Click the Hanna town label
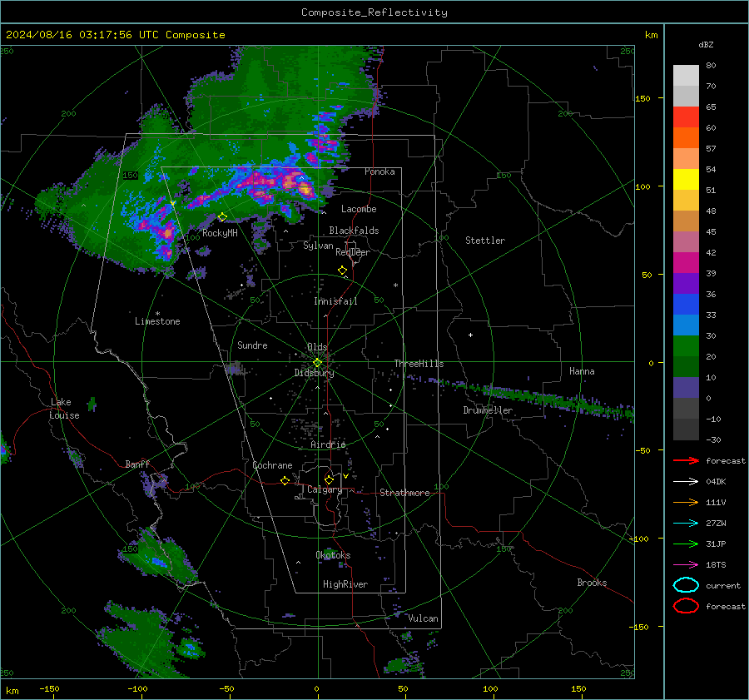Viewport: 749px width, 700px height. pos(582,371)
